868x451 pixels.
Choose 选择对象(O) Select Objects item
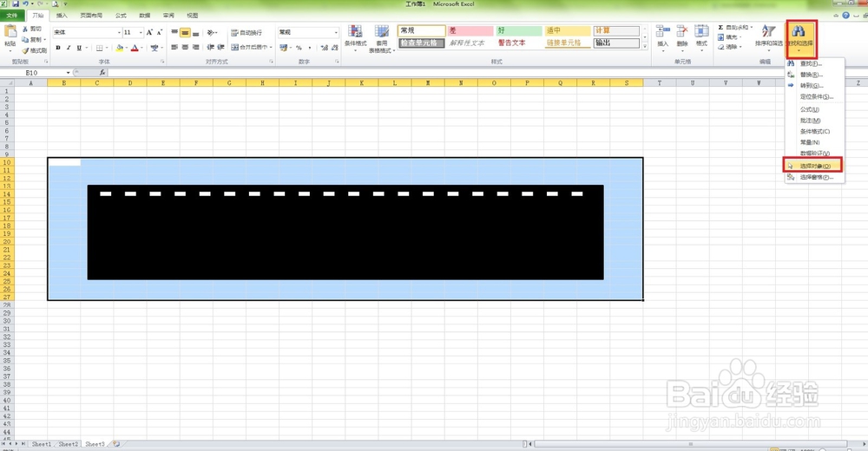point(813,166)
